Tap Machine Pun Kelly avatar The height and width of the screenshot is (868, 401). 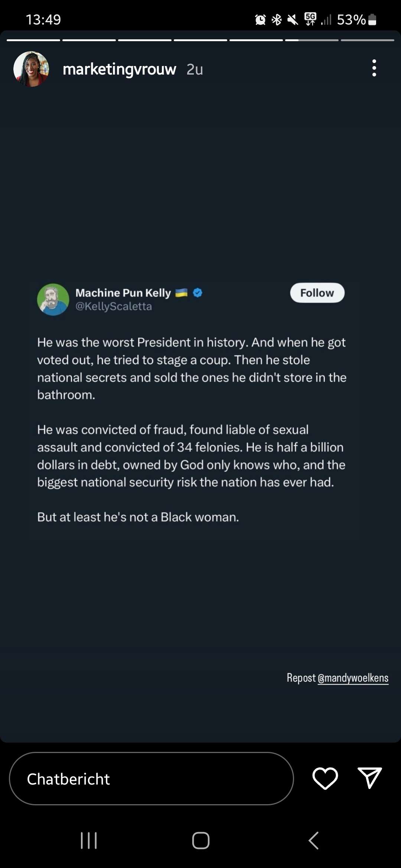(53, 300)
